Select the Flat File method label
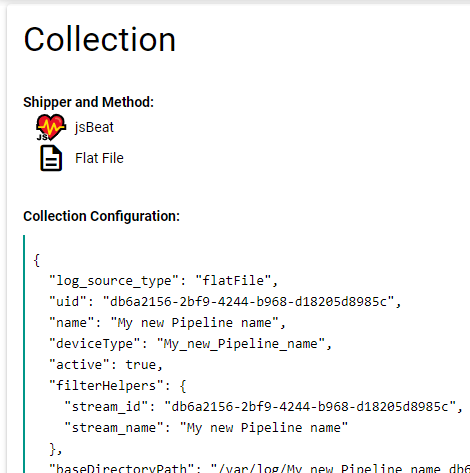Viewport: 470px width, 473px height. 99,158
